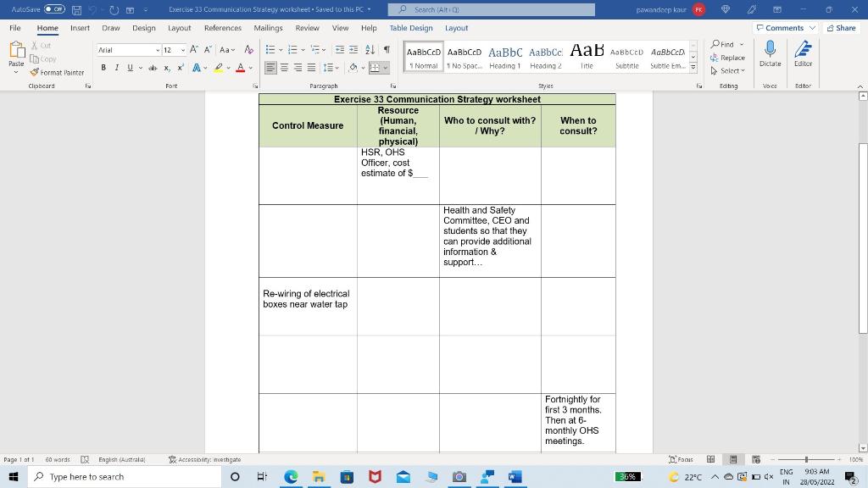
Task: Click the Sort icon in Paragraph group
Action: 370,49
